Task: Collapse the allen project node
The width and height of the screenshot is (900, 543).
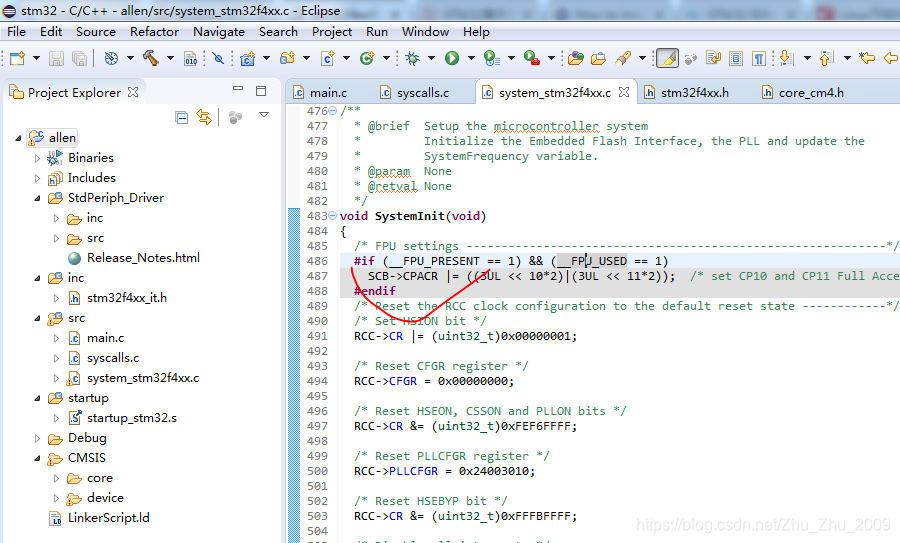Action: click(x=18, y=138)
